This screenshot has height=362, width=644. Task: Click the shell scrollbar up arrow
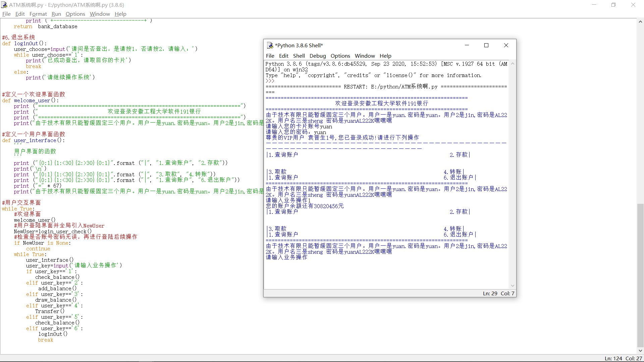(x=513, y=64)
